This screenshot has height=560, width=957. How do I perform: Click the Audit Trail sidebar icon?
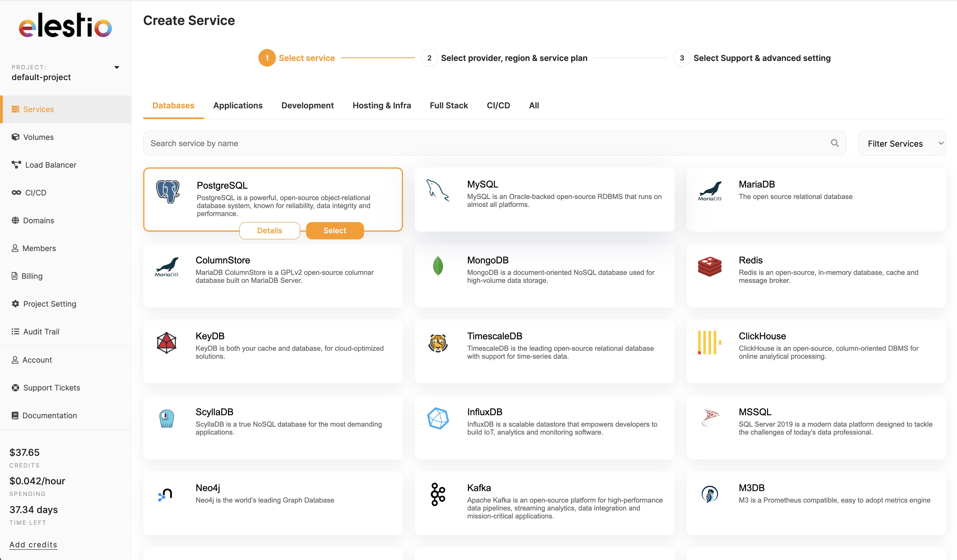(15, 331)
